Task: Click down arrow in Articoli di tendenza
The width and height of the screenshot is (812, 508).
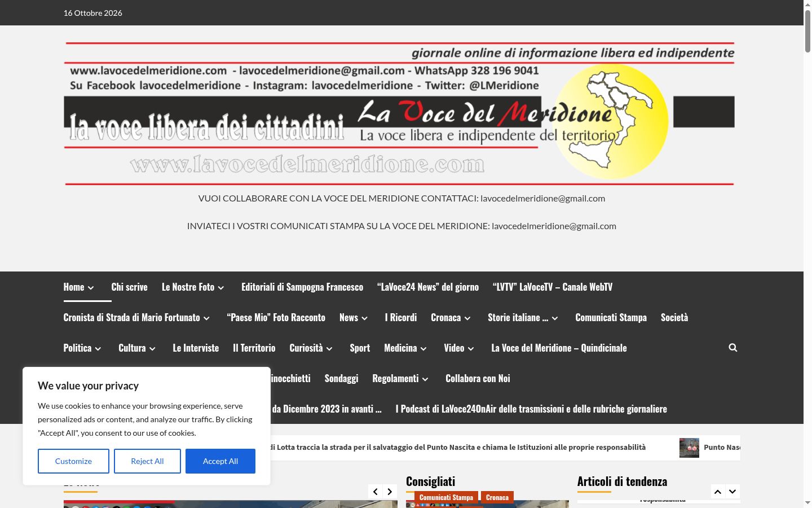Action: (732, 492)
